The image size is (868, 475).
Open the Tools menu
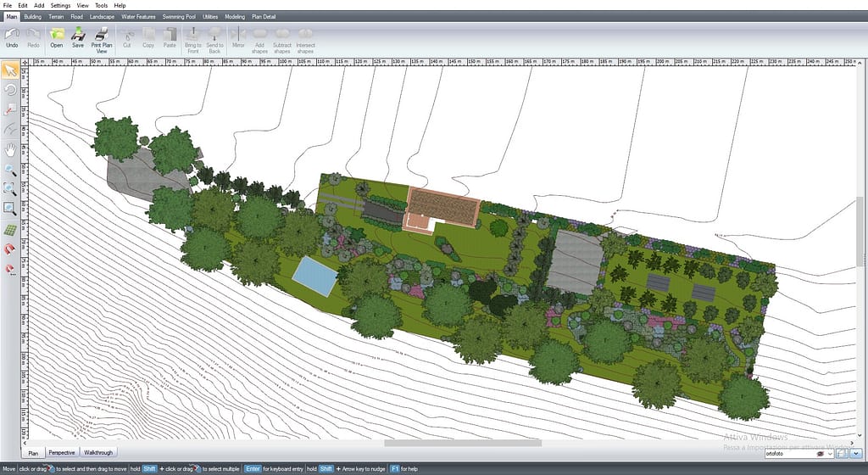click(x=102, y=6)
